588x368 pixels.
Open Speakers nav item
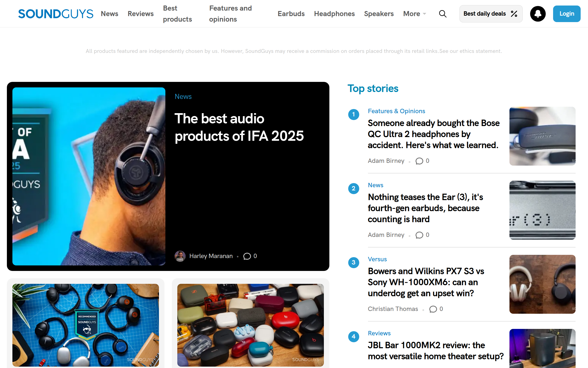pyautogui.click(x=379, y=14)
